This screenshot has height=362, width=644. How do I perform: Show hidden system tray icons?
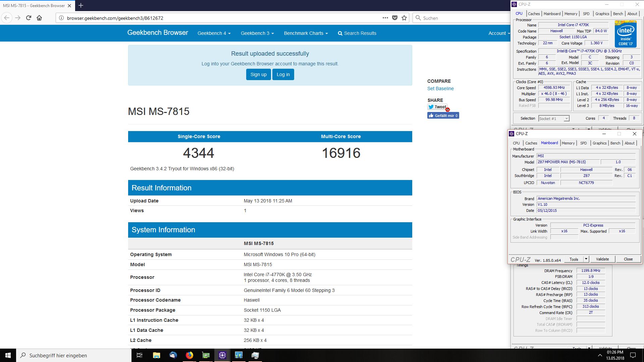(x=600, y=355)
